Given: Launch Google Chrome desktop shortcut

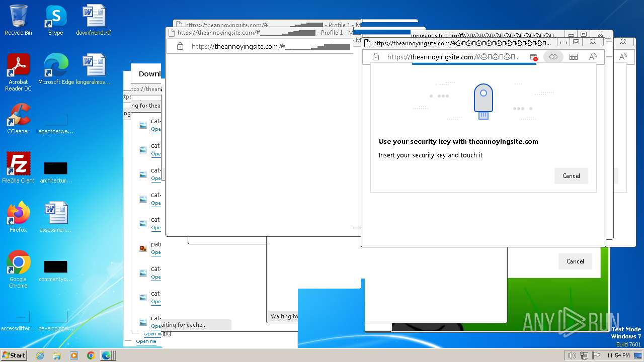Looking at the screenshot, I should [18, 269].
